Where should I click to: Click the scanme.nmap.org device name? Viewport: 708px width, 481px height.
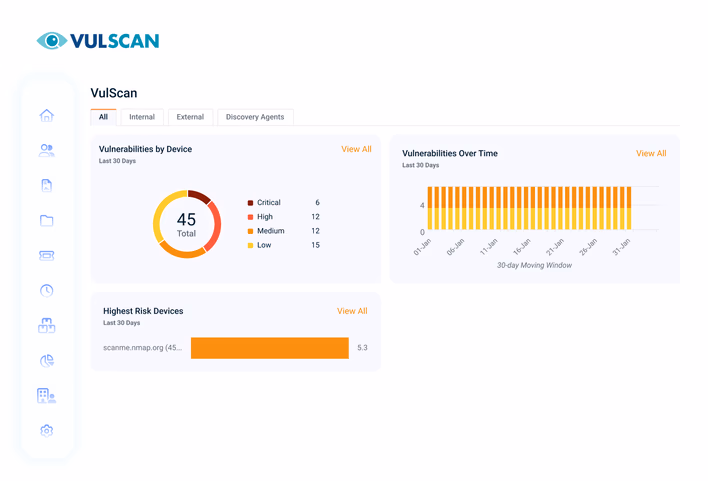(x=143, y=348)
